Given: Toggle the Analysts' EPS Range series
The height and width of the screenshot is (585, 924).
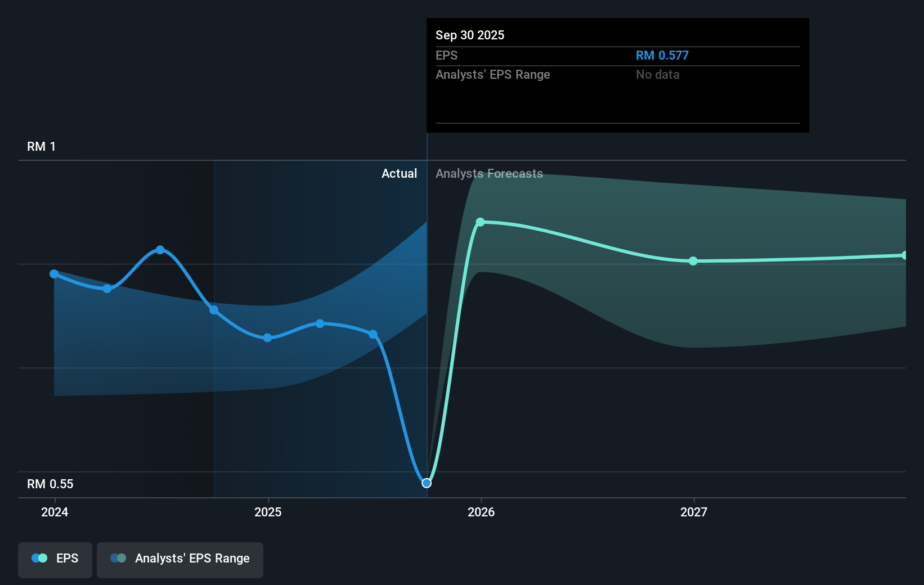Looking at the screenshot, I should [x=180, y=559].
